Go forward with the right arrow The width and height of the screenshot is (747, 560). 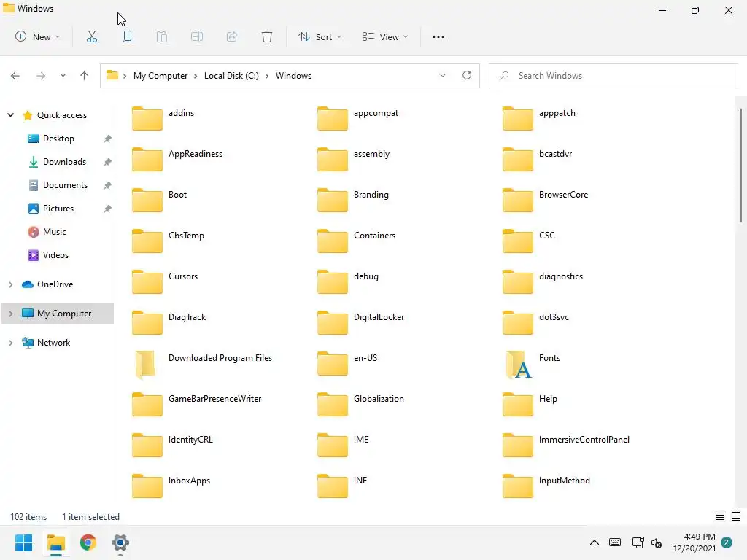click(41, 76)
